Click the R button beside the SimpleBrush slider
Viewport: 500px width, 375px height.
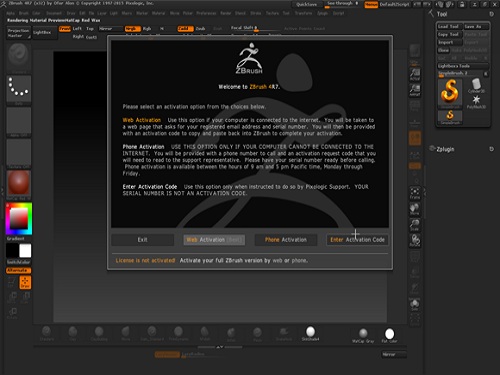[x=486, y=73]
